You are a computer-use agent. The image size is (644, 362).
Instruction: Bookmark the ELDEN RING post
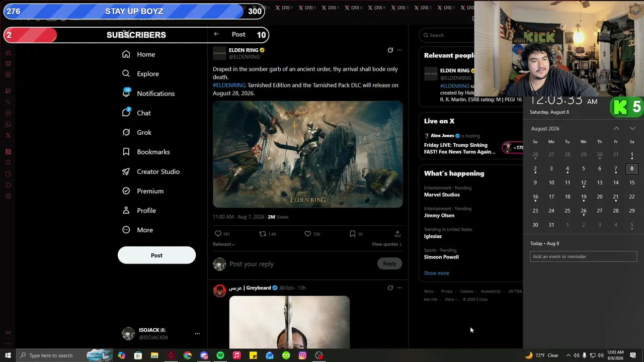(x=353, y=234)
